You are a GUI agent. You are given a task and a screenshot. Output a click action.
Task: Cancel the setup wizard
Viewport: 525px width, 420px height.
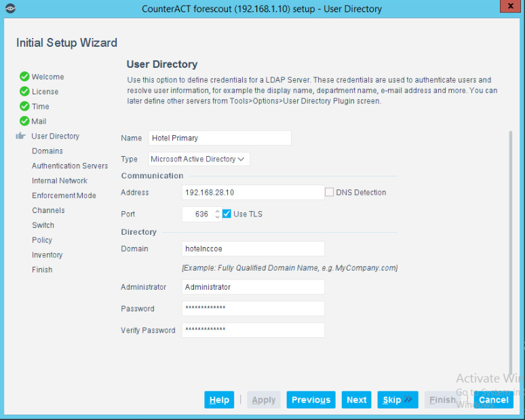494,400
